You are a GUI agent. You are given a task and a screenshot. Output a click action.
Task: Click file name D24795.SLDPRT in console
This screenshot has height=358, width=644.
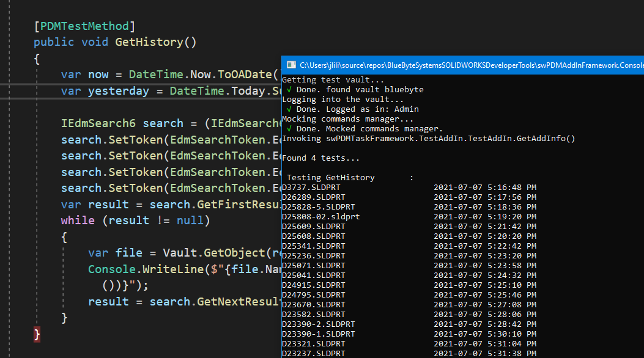(314, 295)
